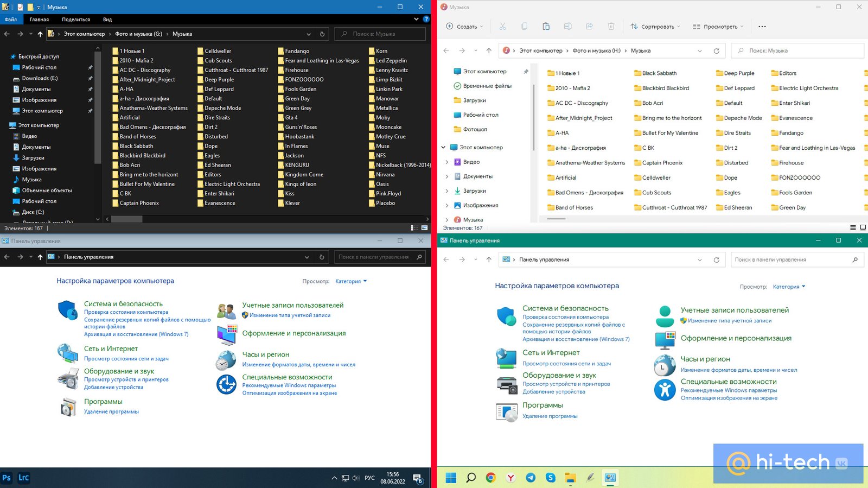This screenshot has width=868, height=488.
Task: Open Telegram from the taskbar
Action: point(531,478)
